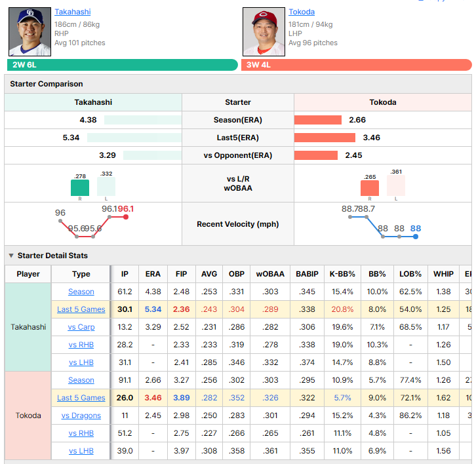Image resolution: width=476 pixels, height=464 pixels.
Task: Click Avg 101 pitches text
Action: 80,43
